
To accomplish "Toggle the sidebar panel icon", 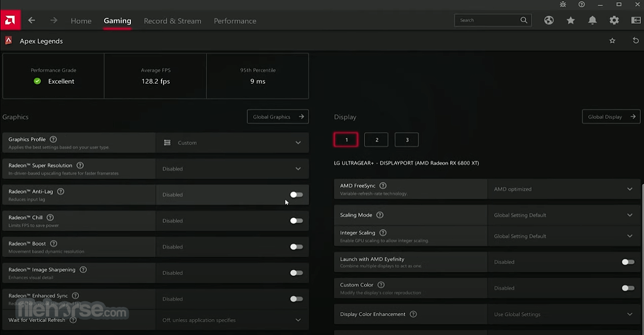I will click(636, 20).
